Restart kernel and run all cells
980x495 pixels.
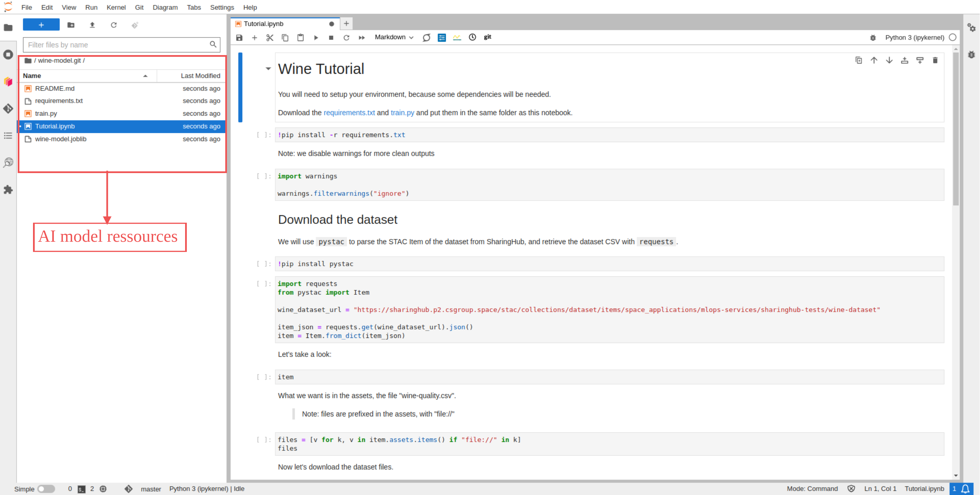[361, 37]
